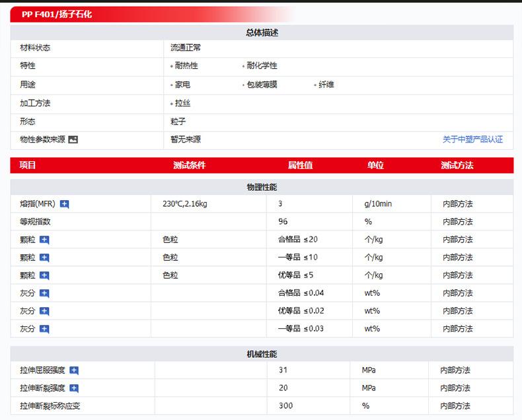Click the plus icon beside 拉伸断裂强度
Viewport: 522px width, 420px height.
click(74, 388)
